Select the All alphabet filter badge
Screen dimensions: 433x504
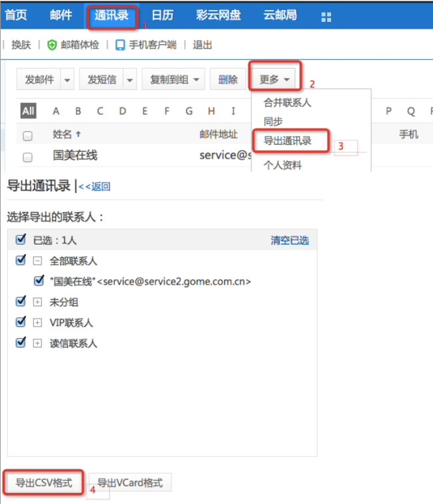pyautogui.click(x=28, y=111)
